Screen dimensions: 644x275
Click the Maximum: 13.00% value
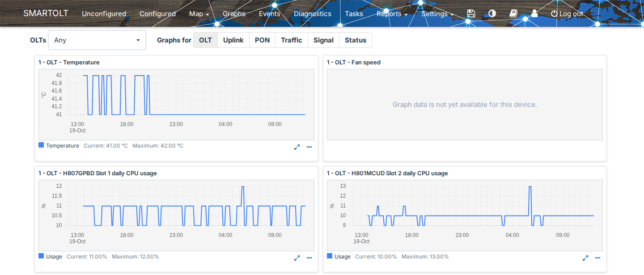pyautogui.click(x=425, y=257)
